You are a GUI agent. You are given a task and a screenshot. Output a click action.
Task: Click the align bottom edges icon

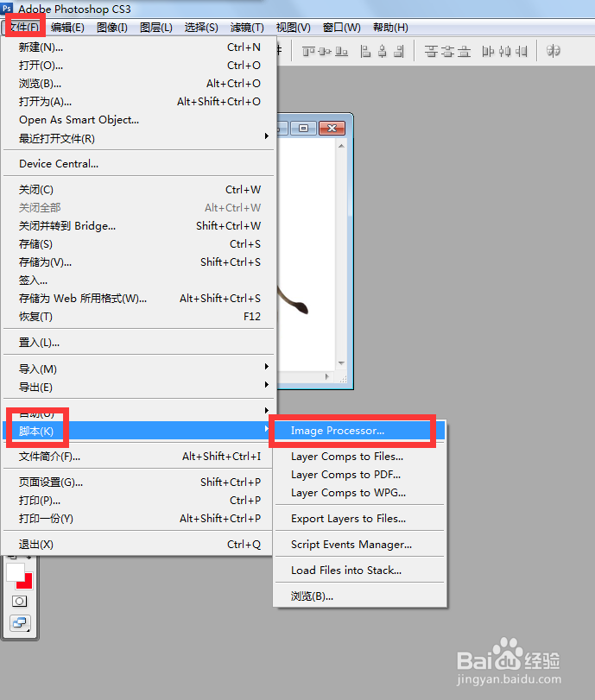pos(341,52)
